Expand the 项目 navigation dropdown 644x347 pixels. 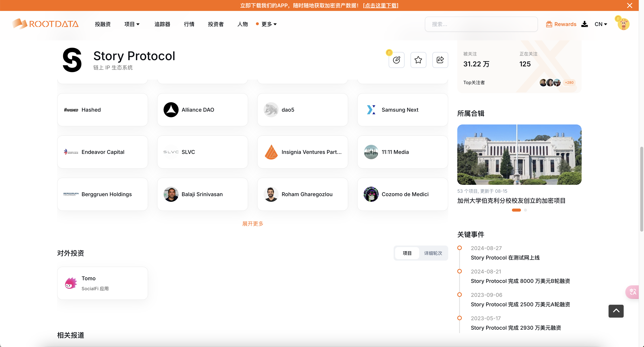tap(132, 24)
